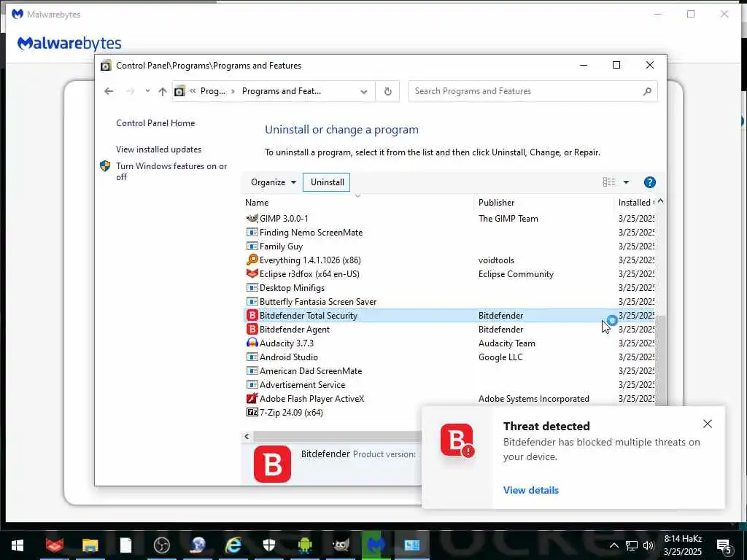Open Turn Windows features on or off
This screenshot has height=560, width=747.
click(171, 171)
